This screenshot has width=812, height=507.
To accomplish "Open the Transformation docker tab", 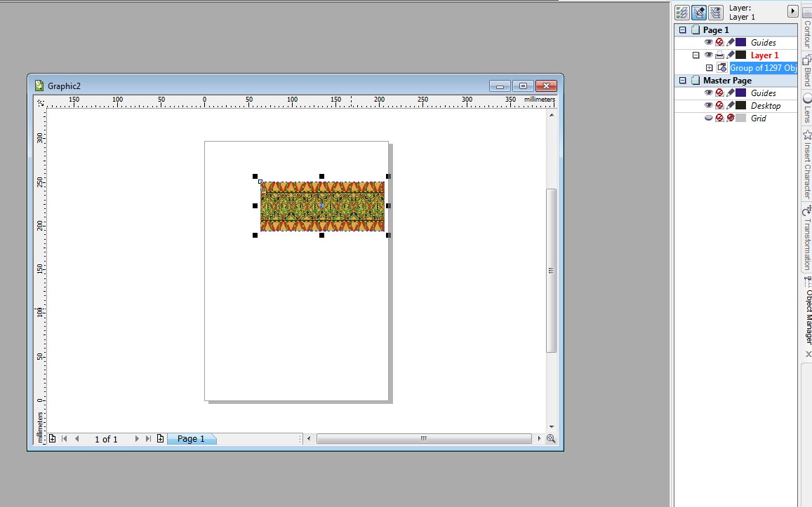I will 807,238.
